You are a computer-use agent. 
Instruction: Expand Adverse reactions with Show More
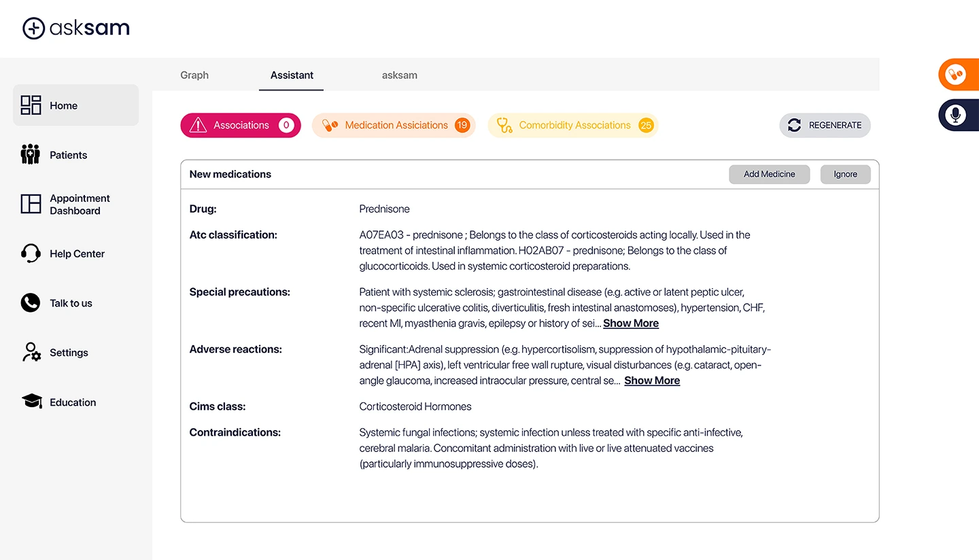click(x=652, y=381)
